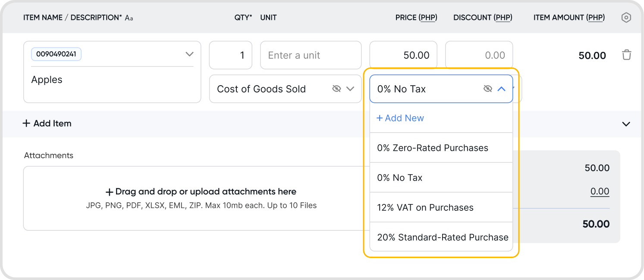Click the price field showing 50.00
644x280 pixels.
tap(403, 55)
